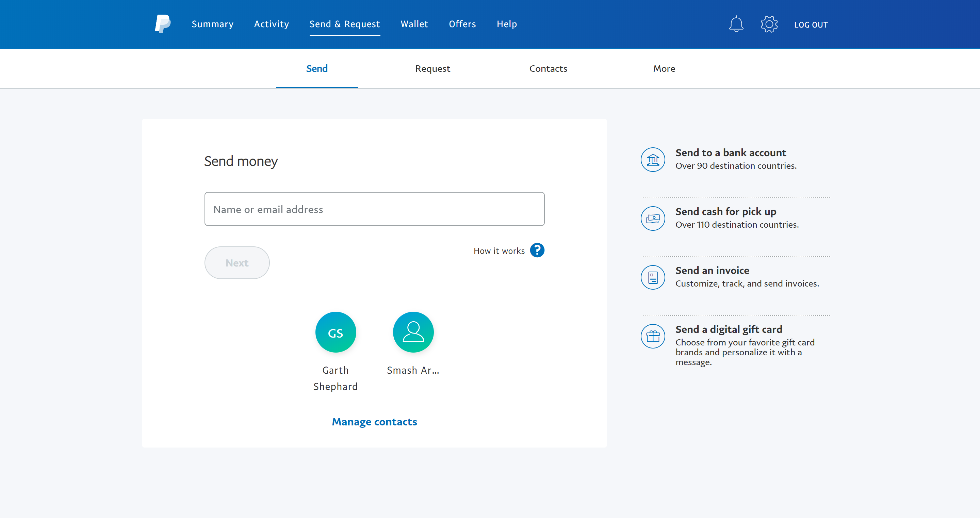
Task: Click the How it works link text
Action: pos(499,251)
